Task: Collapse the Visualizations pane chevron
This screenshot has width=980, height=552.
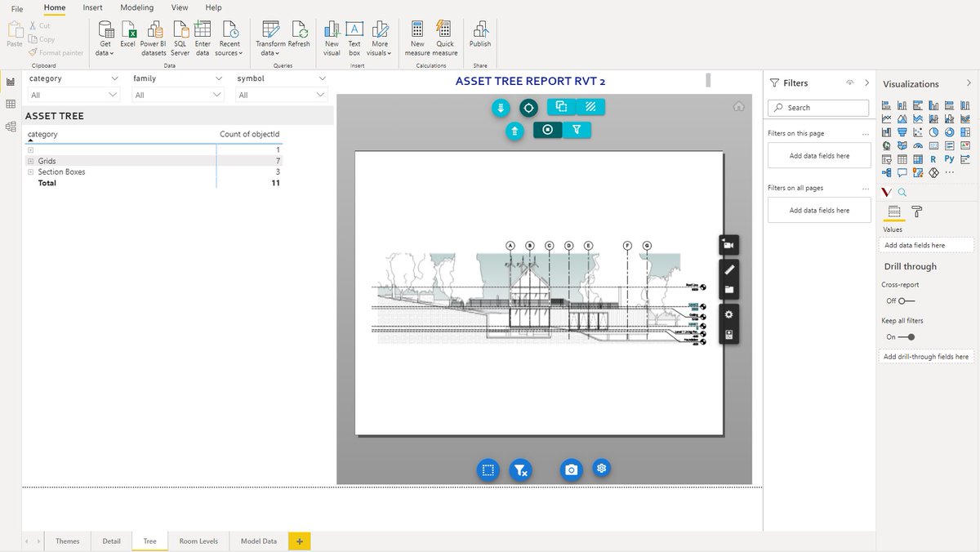Action: coord(969,83)
